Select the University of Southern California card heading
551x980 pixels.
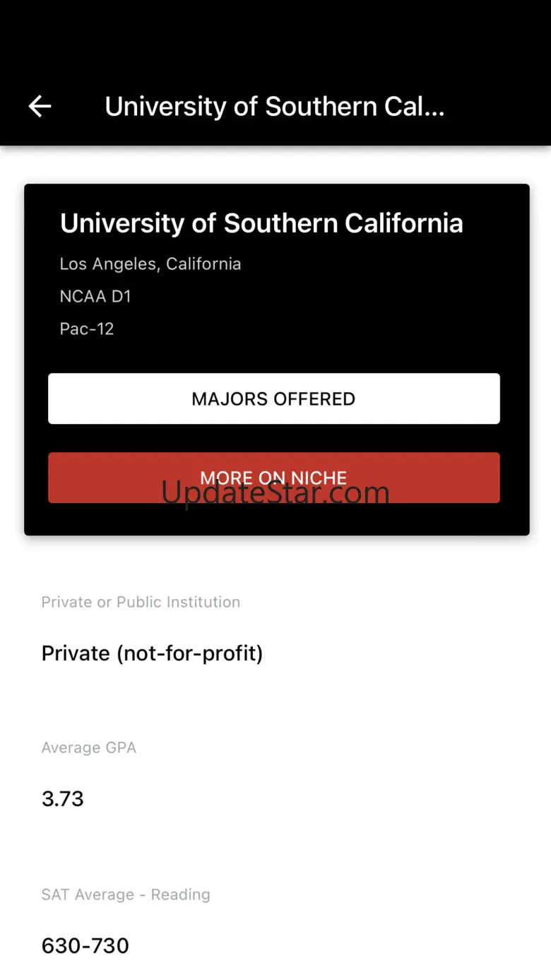tap(261, 223)
